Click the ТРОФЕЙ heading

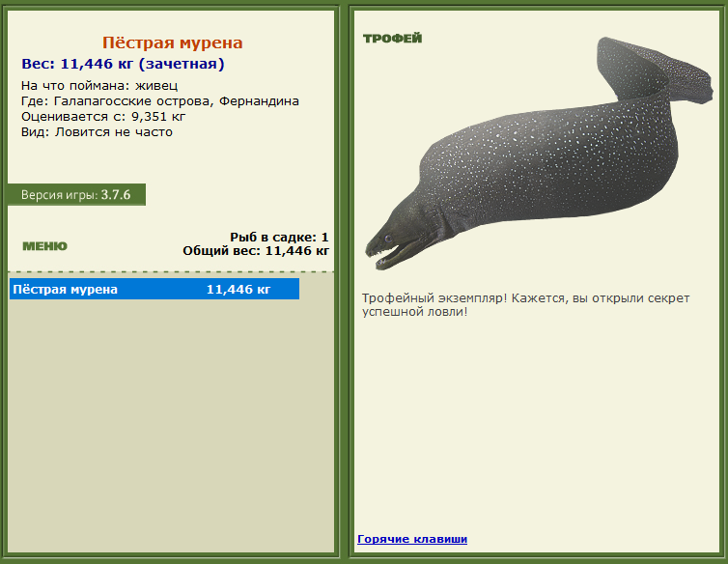coord(392,38)
